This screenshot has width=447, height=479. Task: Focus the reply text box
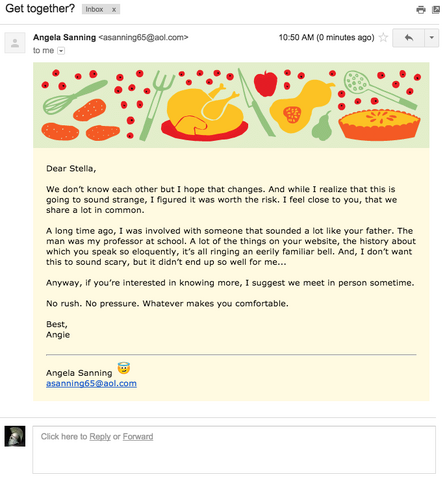point(234,450)
